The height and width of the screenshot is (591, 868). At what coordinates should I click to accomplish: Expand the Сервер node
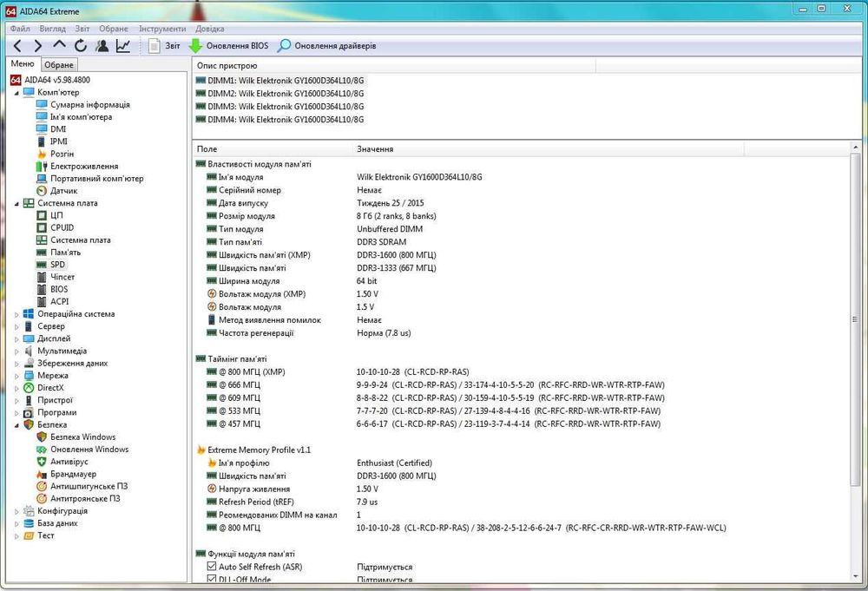[x=16, y=326]
